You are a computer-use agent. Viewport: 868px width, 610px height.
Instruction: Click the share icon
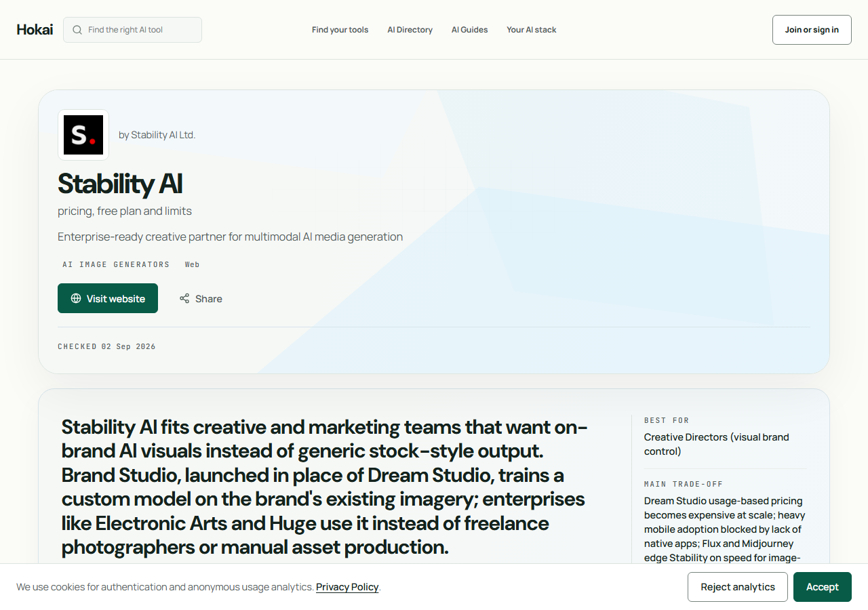pyautogui.click(x=184, y=298)
